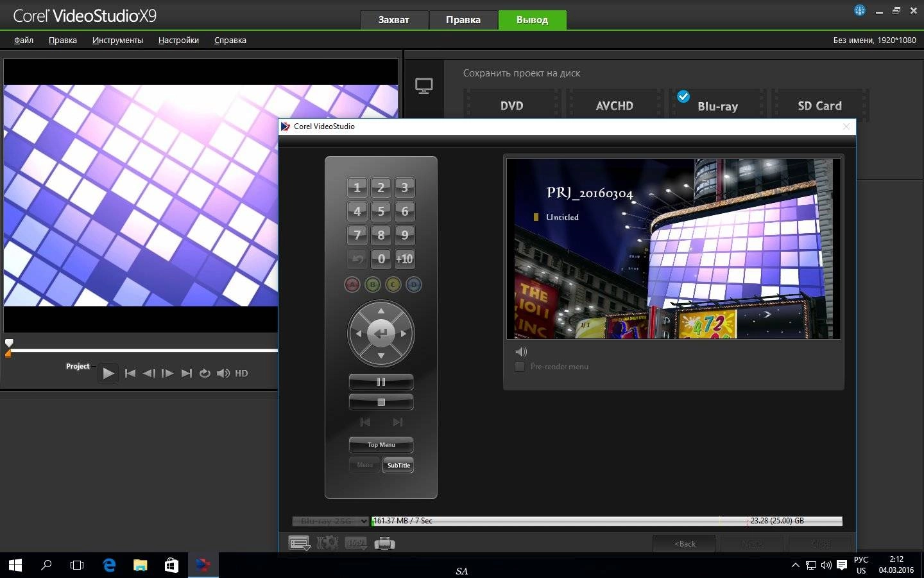
Task: Click the preview scrubber handle
Action: pyautogui.click(x=9, y=343)
